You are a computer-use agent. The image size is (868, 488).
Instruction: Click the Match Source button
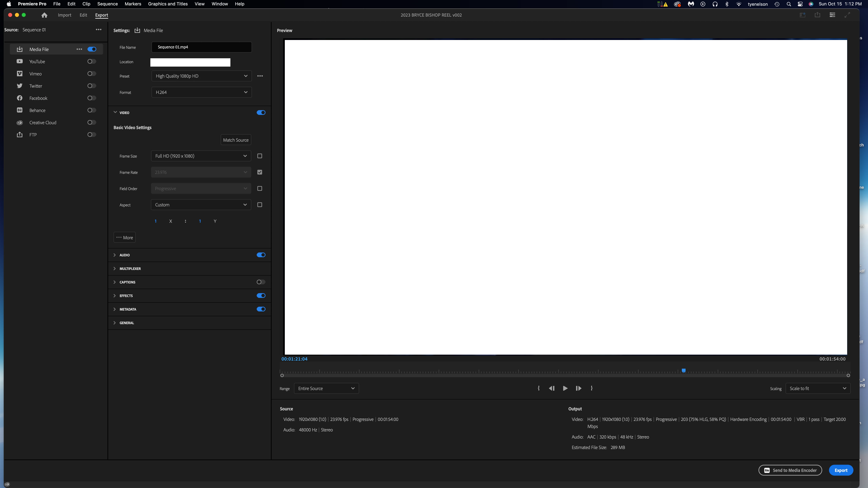click(235, 140)
